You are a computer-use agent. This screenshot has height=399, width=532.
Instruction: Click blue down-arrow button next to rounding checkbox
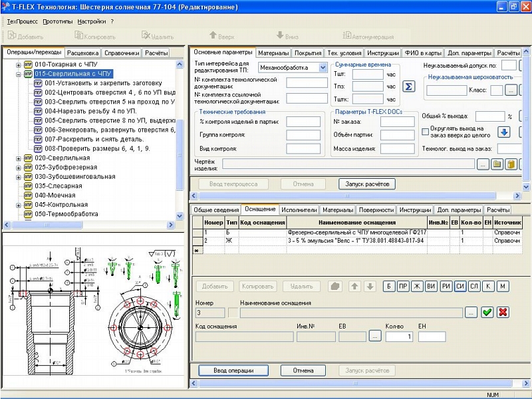(504, 132)
